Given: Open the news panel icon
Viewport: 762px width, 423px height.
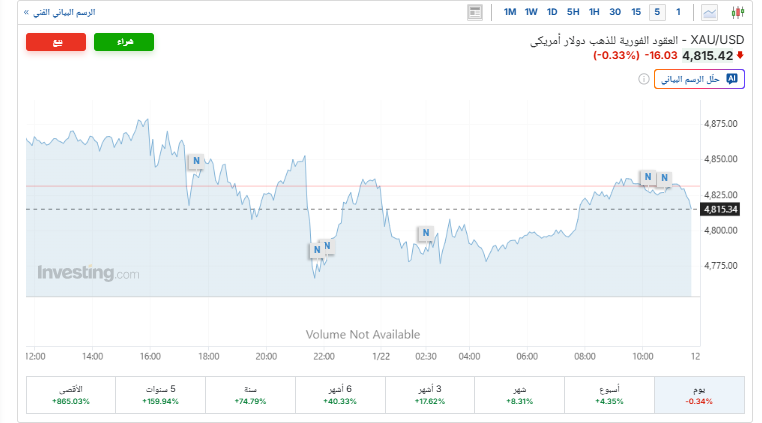Looking at the screenshot, I should [475, 13].
